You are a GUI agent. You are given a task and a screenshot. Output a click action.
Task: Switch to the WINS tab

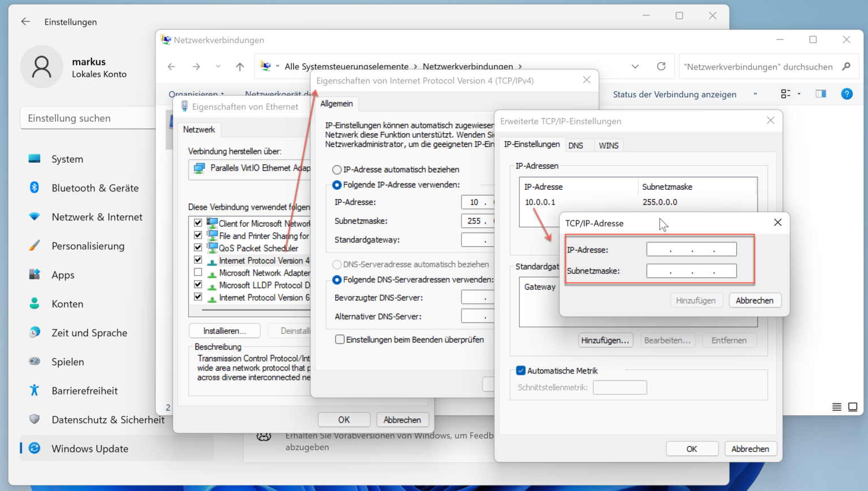609,145
